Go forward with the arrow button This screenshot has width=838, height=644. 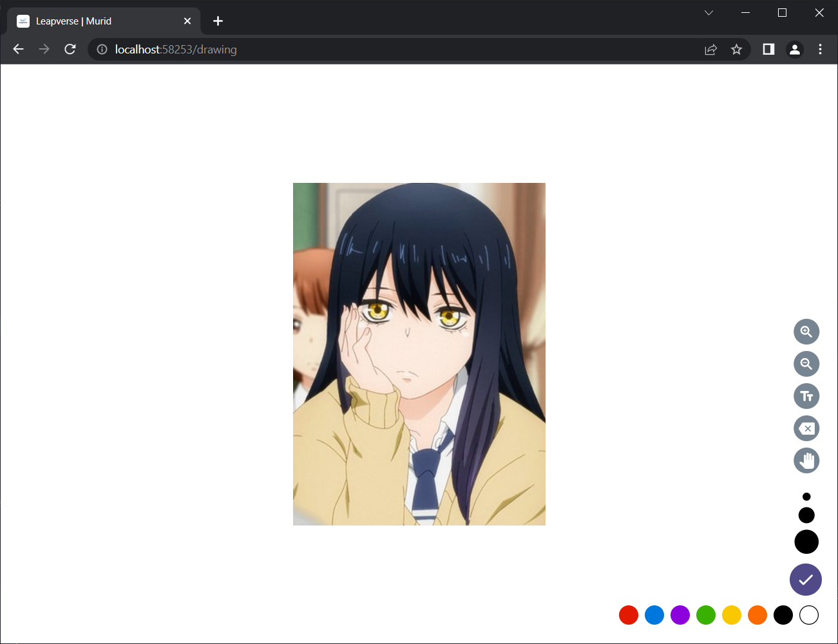[44, 50]
